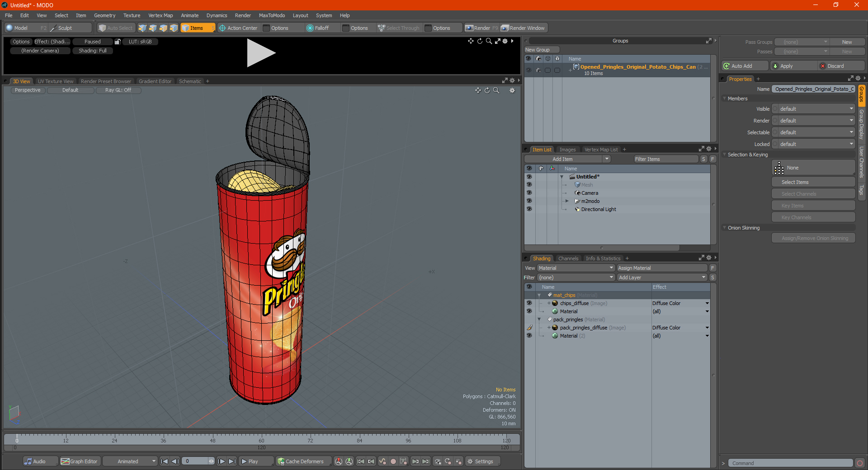
Task: Open the Graph Editor
Action: [x=79, y=461]
